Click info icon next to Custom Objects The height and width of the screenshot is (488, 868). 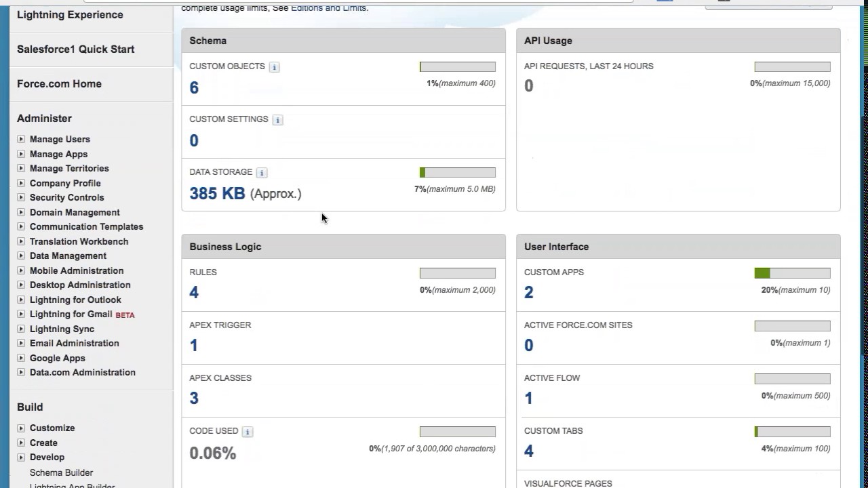click(x=274, y=67)
